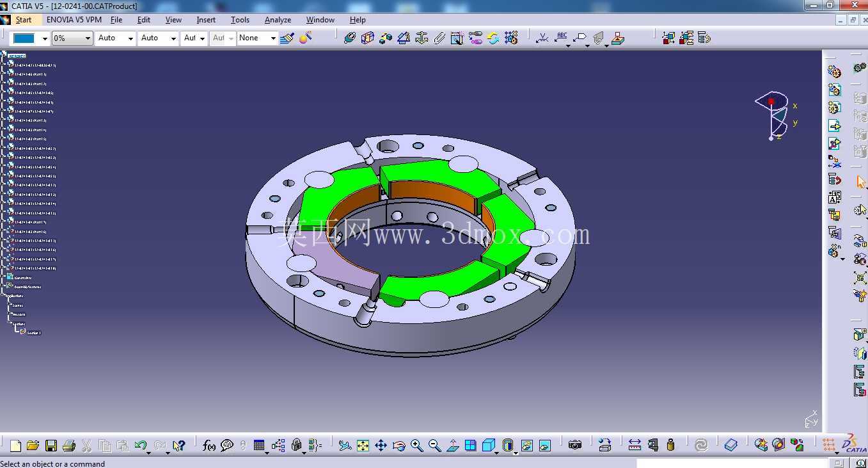The width and height of the screenshot is (868, 468).
Task: Open the 0% transparency dropdown
Action: click(88, 38)
